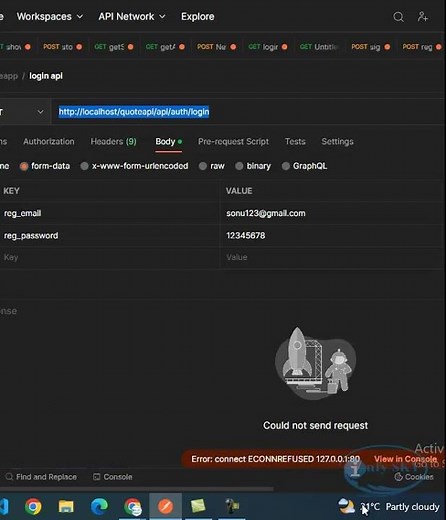446x520 pixels.
Task: Open the POST sig request tab
Action: (370, 47)
